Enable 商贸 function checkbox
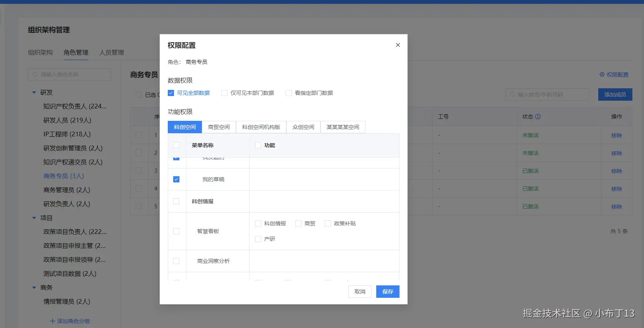 (298, 223)
